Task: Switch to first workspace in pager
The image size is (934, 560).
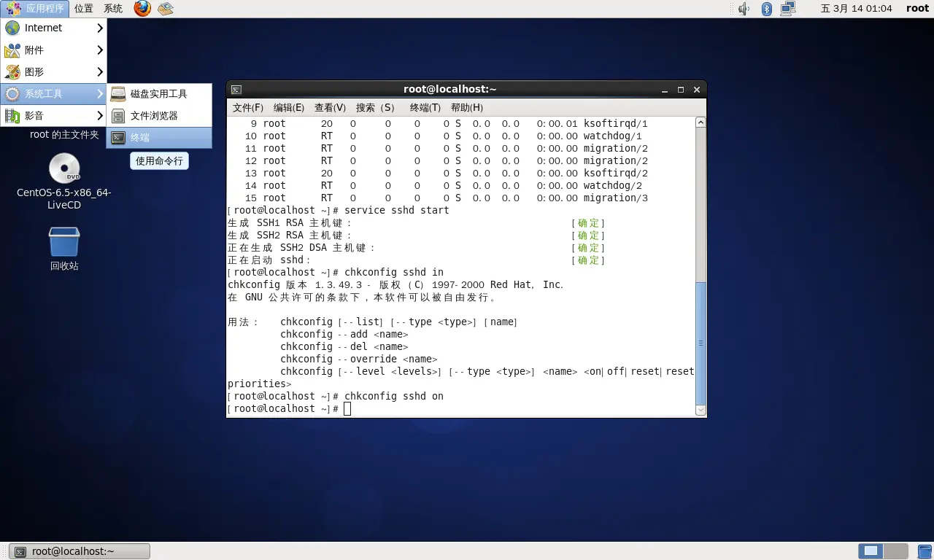Action: coord(871,551)
